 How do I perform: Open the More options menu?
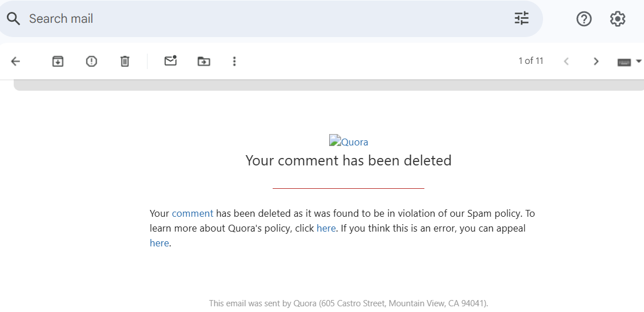click(x=234, y=61)
